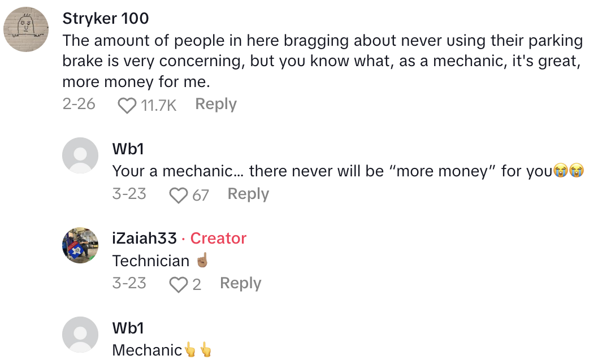Reply to Wb1's "more money" comment

click(248, 194)
